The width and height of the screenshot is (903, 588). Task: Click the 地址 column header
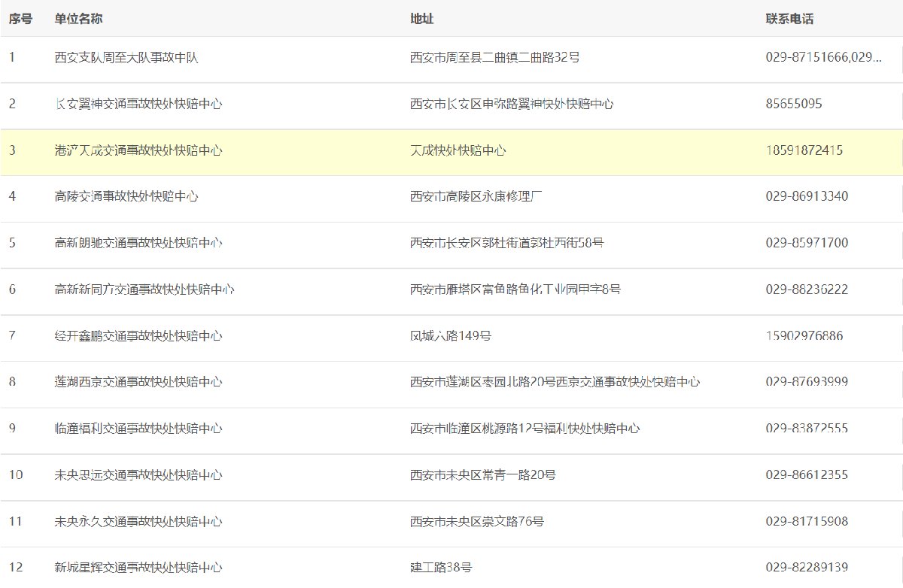pyautogui.click(x=421, y=19)
